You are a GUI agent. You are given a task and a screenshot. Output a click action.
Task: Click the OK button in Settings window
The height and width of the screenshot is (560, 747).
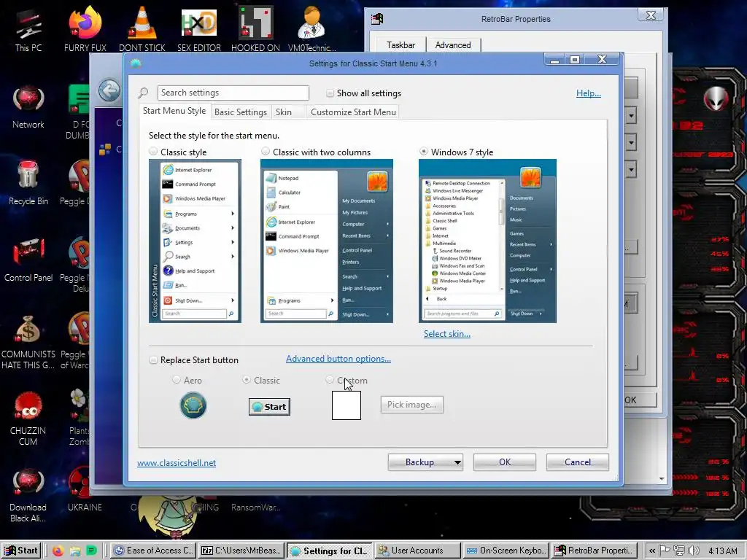(505, 462)
